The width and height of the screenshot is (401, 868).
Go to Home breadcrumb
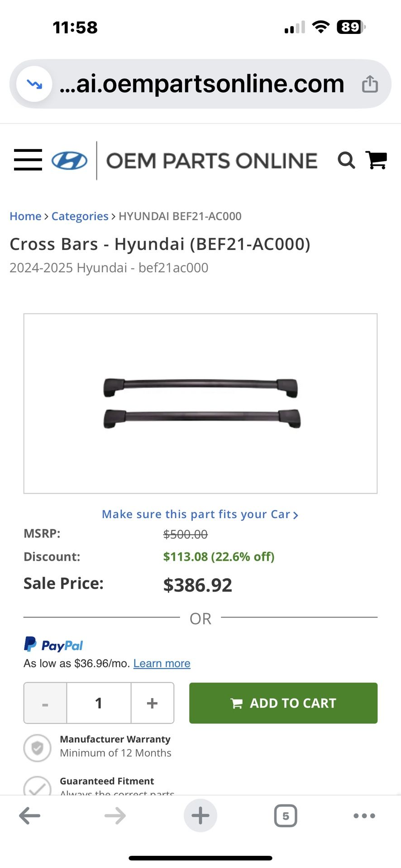25,217
